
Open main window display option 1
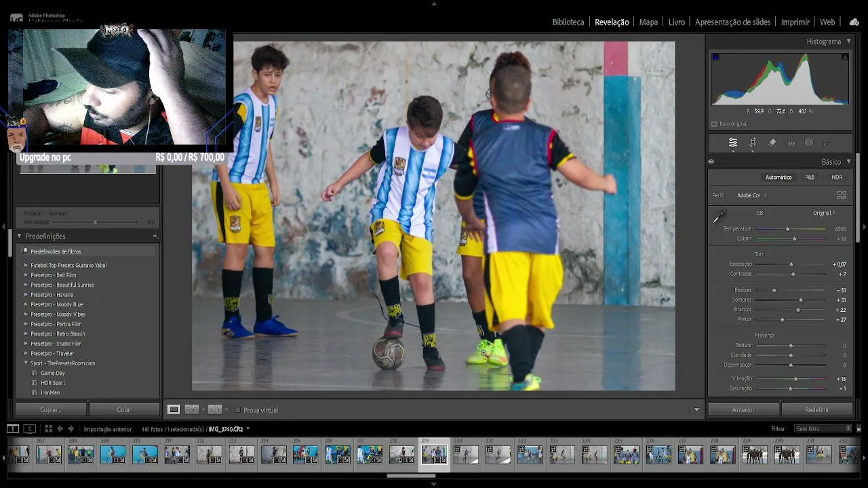tap(13, 428)
